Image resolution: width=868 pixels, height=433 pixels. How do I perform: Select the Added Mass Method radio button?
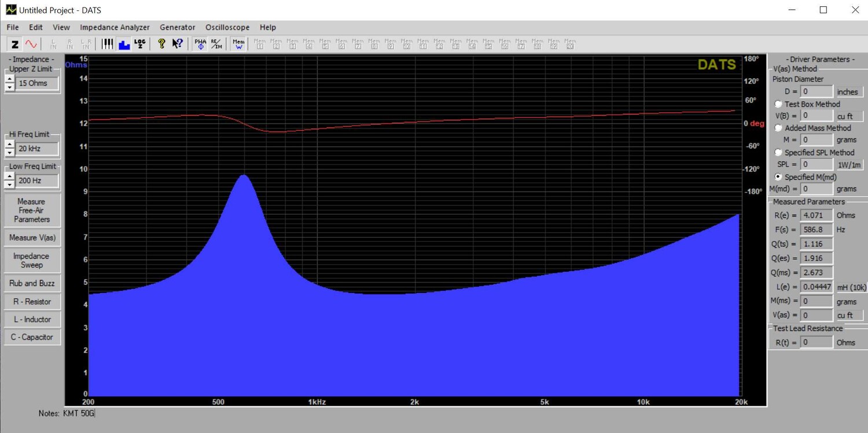[x=778, y=128]
